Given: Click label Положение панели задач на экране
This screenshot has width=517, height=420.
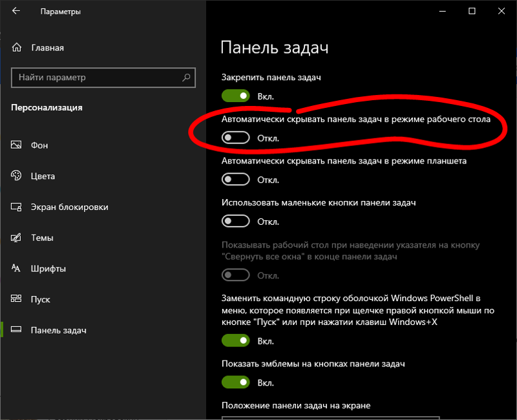Looking at the screenshot, I should point(296,405).
